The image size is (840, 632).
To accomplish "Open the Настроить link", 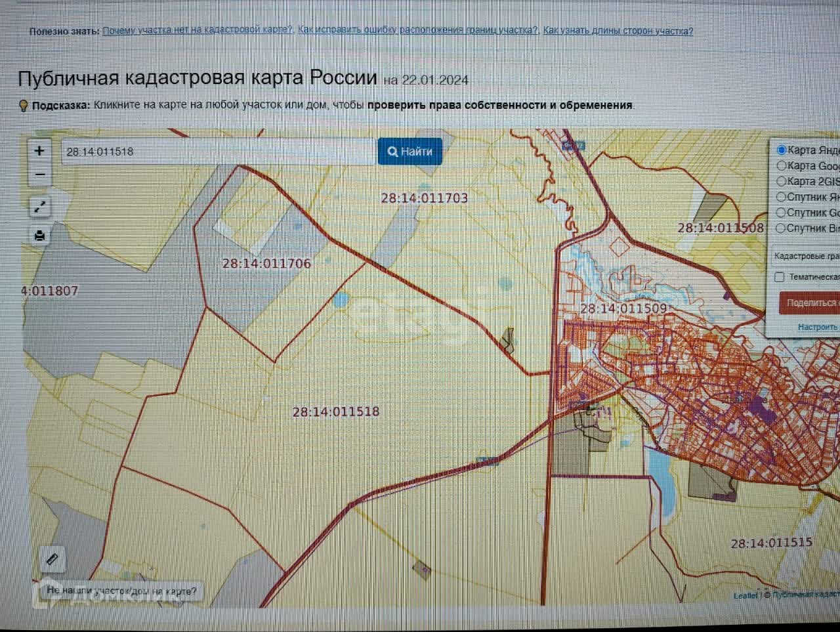I will (818, 327).
